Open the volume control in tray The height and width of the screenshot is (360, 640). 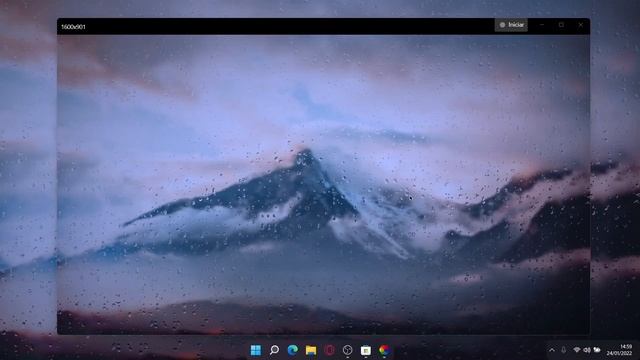tap(587, 350)
